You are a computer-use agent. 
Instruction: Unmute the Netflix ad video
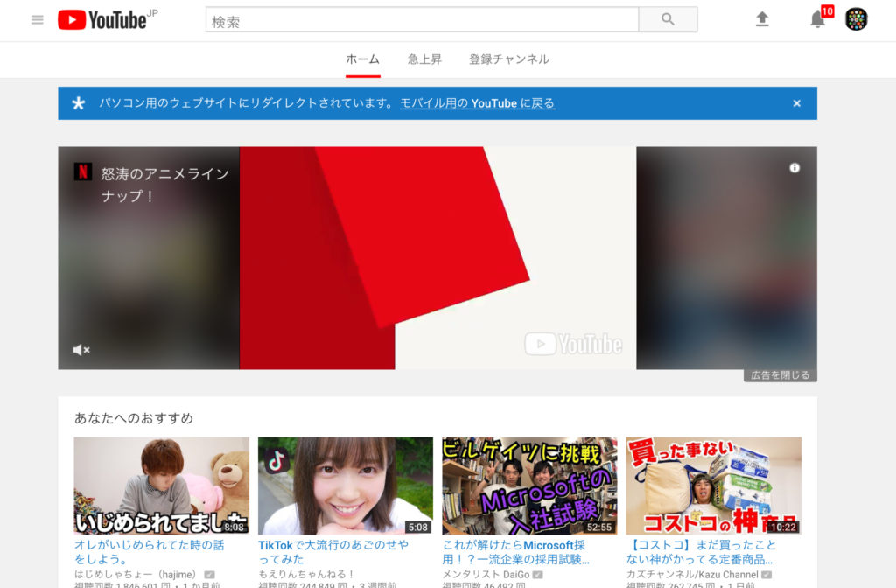[x=81, y=350]
